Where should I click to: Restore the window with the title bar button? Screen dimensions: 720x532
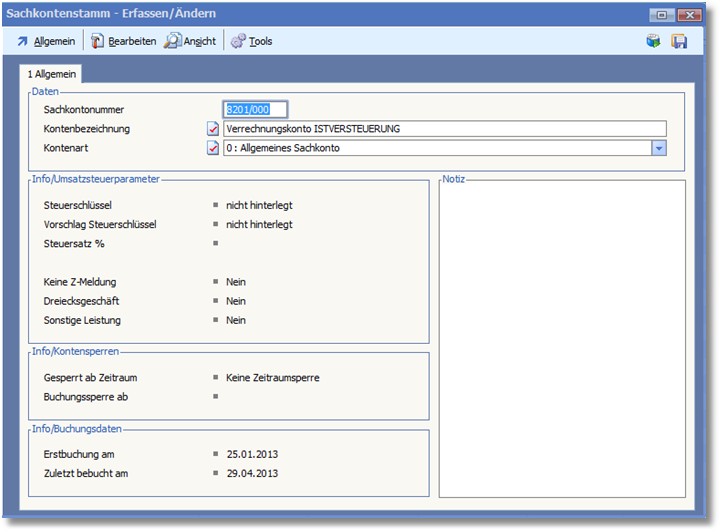[x=662, y=15]
